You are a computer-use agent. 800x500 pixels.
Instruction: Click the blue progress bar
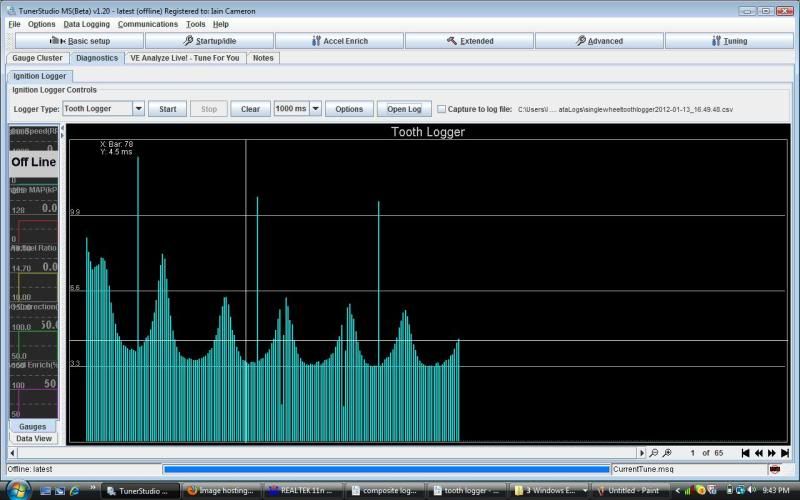tap(387, 469)
